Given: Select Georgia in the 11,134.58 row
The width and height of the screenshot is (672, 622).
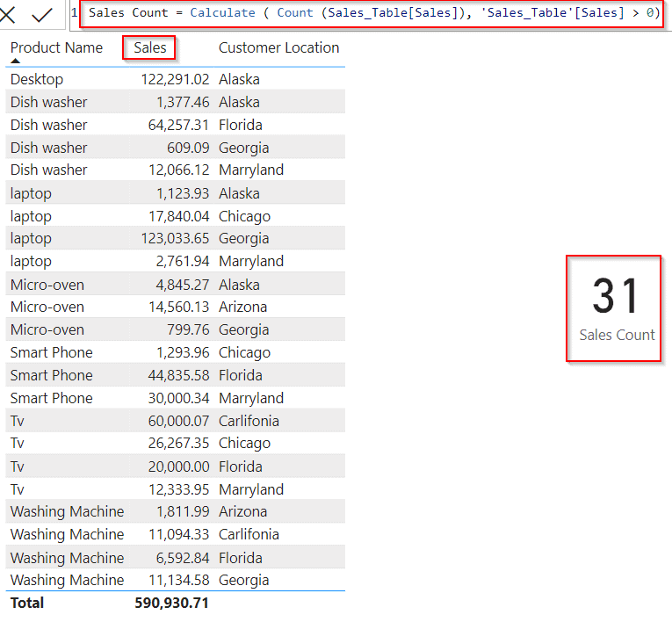Looking at the screenshot, I should pos(244,580).
